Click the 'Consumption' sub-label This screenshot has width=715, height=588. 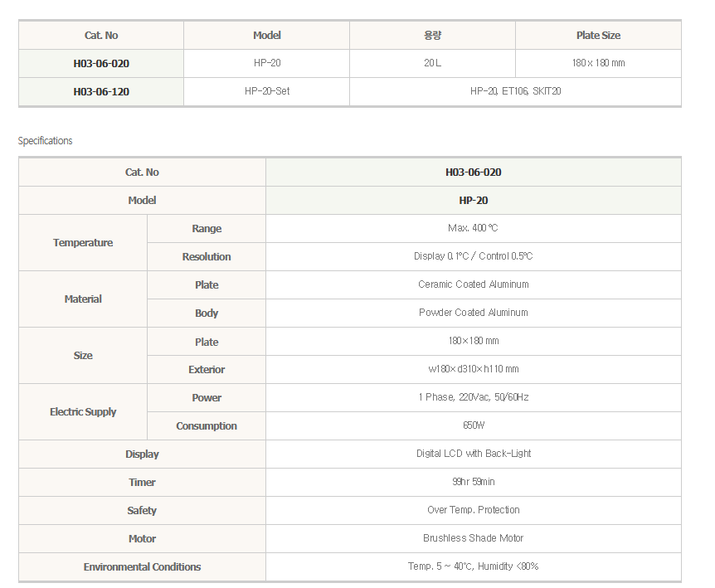pos(207,426)
